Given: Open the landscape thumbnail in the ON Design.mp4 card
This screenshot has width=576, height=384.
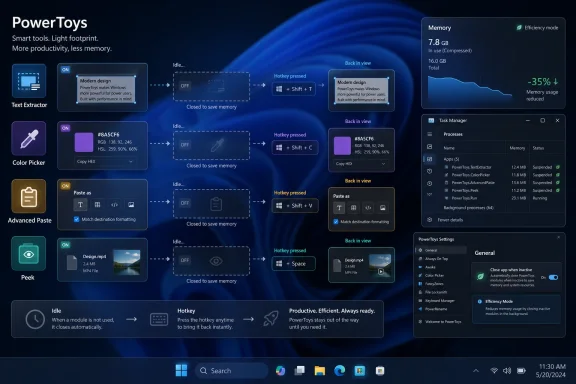Looking at the screenshot, I should (x=127, y=262).
